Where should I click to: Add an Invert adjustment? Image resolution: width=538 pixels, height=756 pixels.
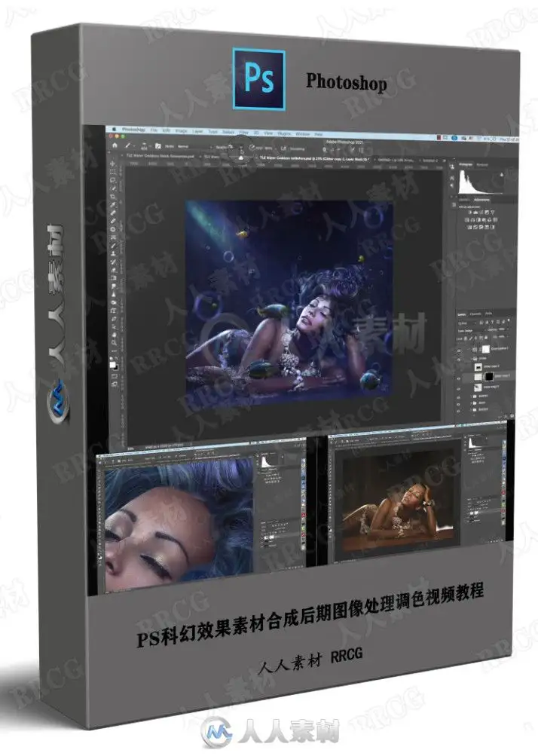469,227
